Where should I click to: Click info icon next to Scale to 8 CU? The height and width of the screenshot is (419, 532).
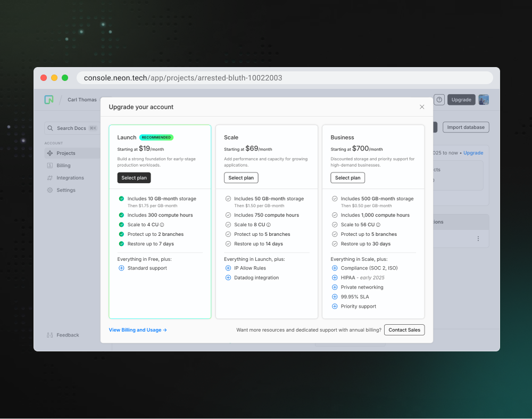pyautogui.click(x=269, y=225)
